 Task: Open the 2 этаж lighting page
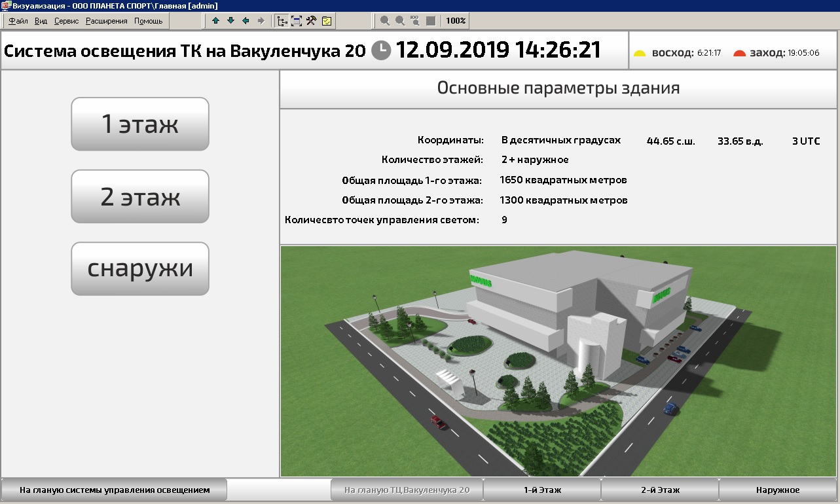coord(140,196)
